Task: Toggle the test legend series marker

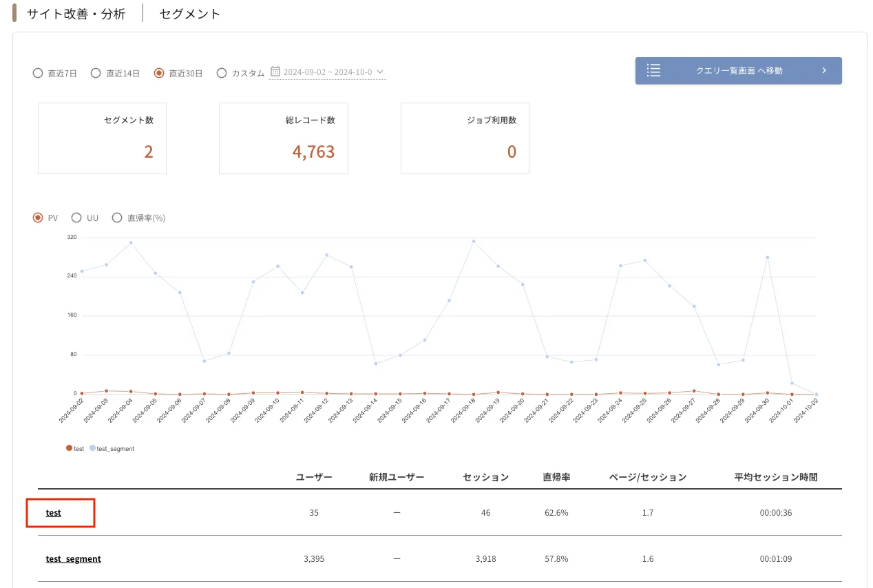Action: 69,448
